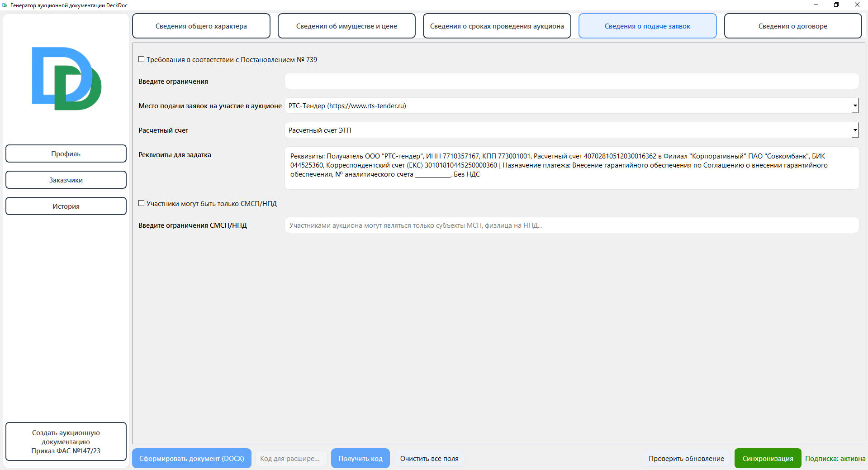
Task: Open Сведения об имуществе и цене tab
Action: point(346,26)
